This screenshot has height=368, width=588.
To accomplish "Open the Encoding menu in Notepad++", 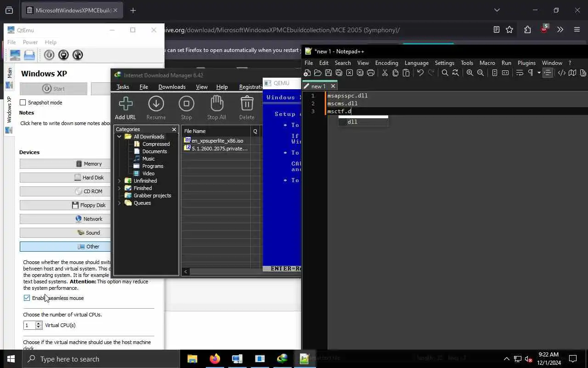I will click(x=386, y=63).
